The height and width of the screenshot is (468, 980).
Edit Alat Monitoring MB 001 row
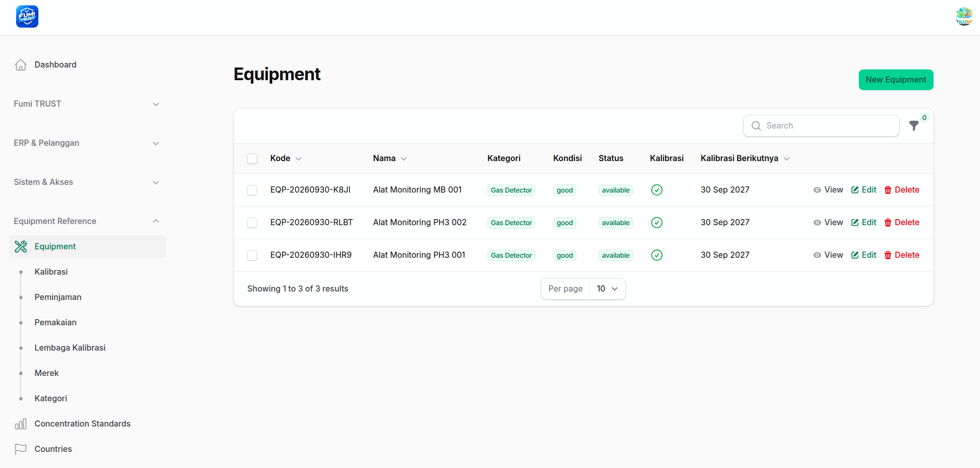point(863,190)
